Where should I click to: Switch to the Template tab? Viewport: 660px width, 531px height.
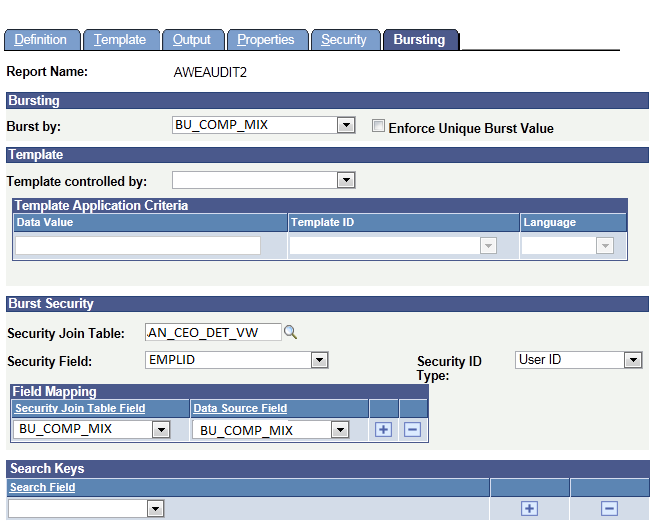click(120, 40)
